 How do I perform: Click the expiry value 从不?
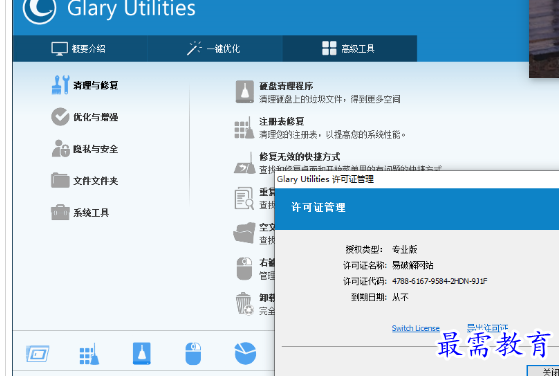pyautogui.click(x=400, y=297)
